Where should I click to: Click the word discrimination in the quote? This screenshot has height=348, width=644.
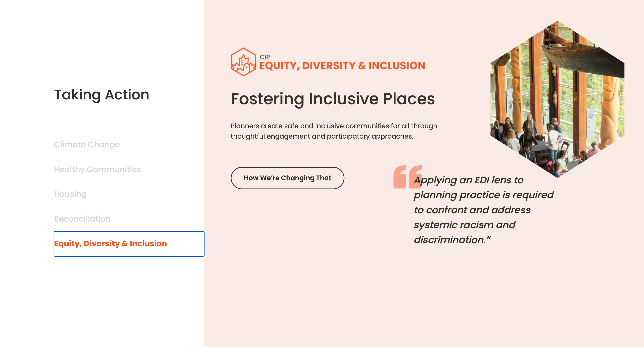pos(449,240)
